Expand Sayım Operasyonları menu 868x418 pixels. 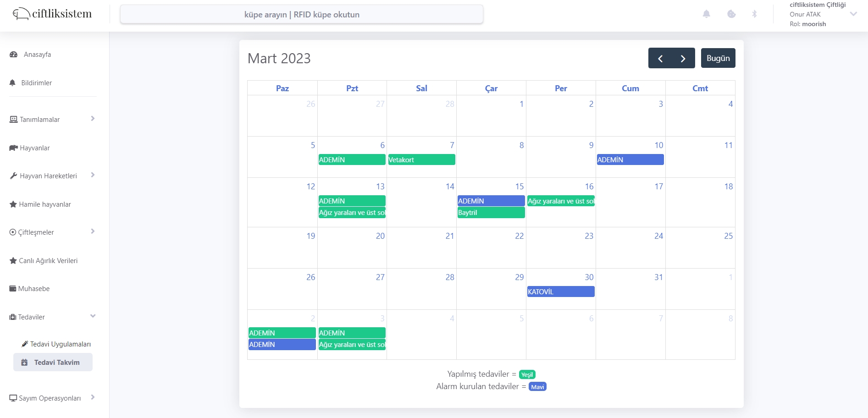coord(52,398)
